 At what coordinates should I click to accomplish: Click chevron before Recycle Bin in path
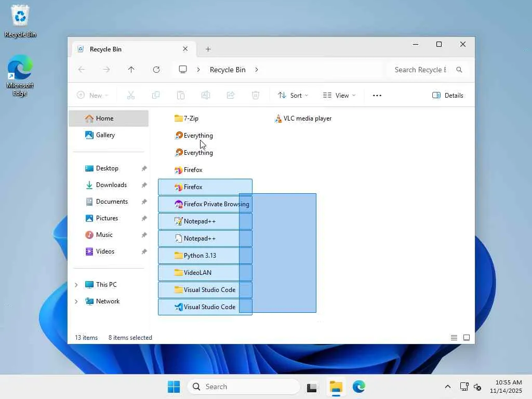click(x=198, y=70)
